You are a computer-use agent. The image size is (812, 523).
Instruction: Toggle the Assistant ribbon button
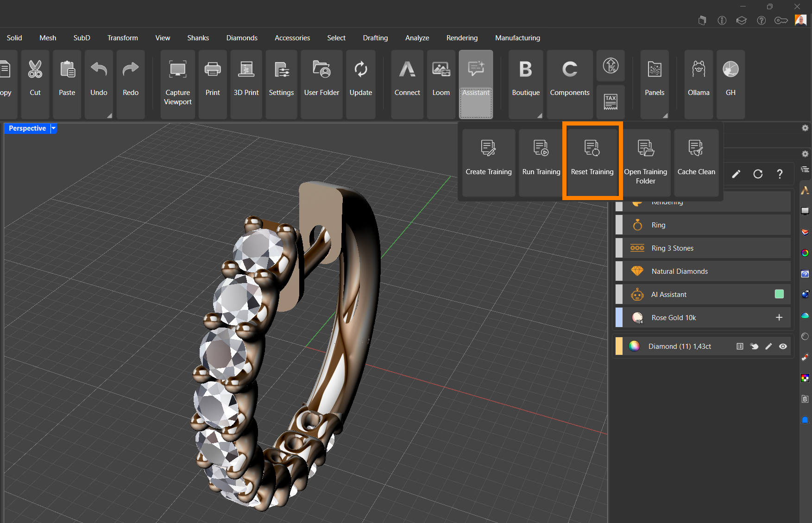tap(476, 83)
